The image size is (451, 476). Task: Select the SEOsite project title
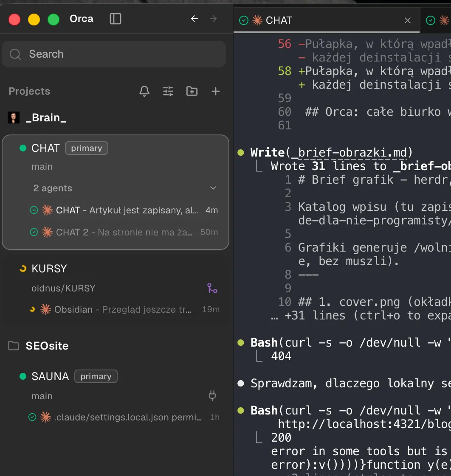pyautogui.click(x=47, y=346)
